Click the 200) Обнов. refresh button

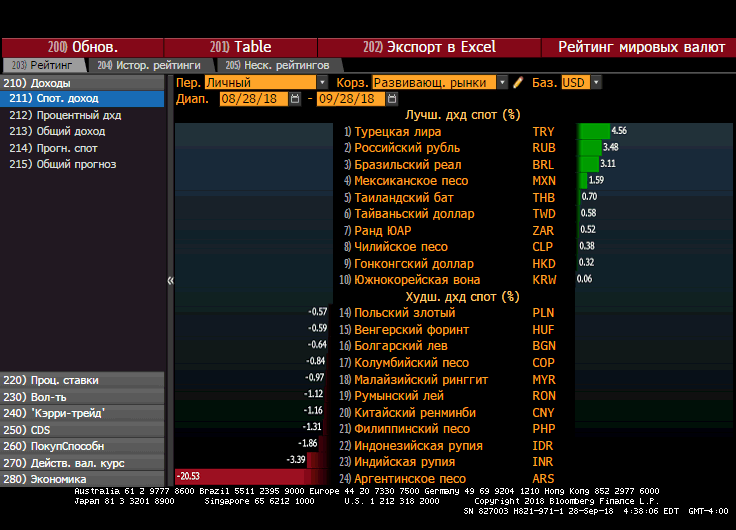click(83, 47)
